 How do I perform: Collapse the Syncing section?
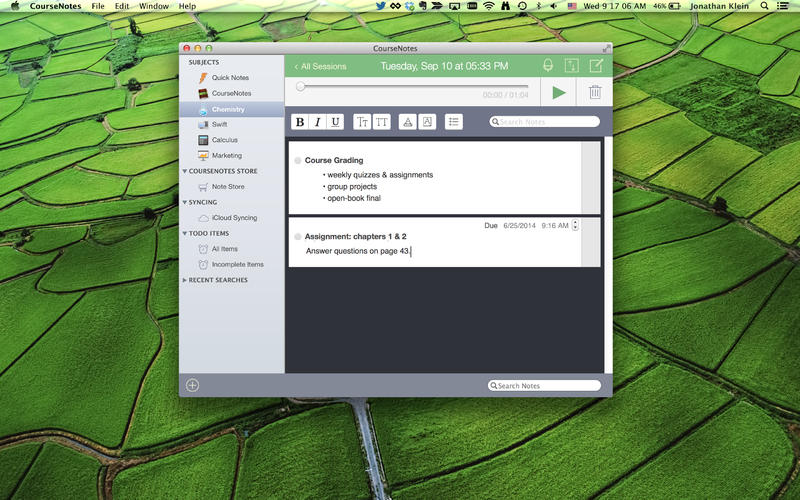pyautogui.click(x=185, y=202)
